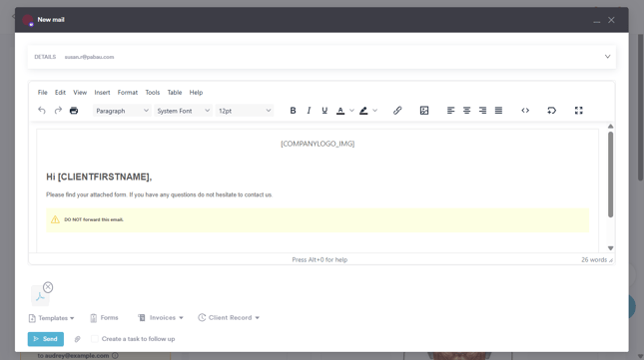
Task: Click the editor scroll up arrow
Action: [611, 127]
